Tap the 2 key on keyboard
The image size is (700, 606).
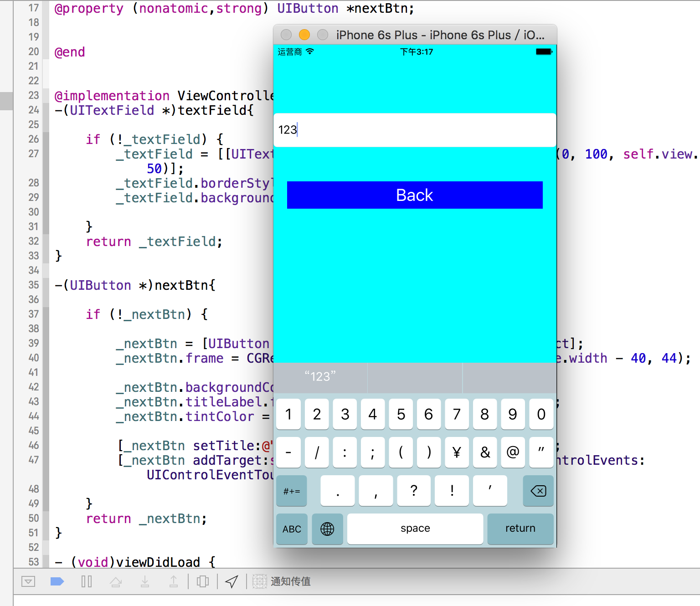tap(317, 414)
